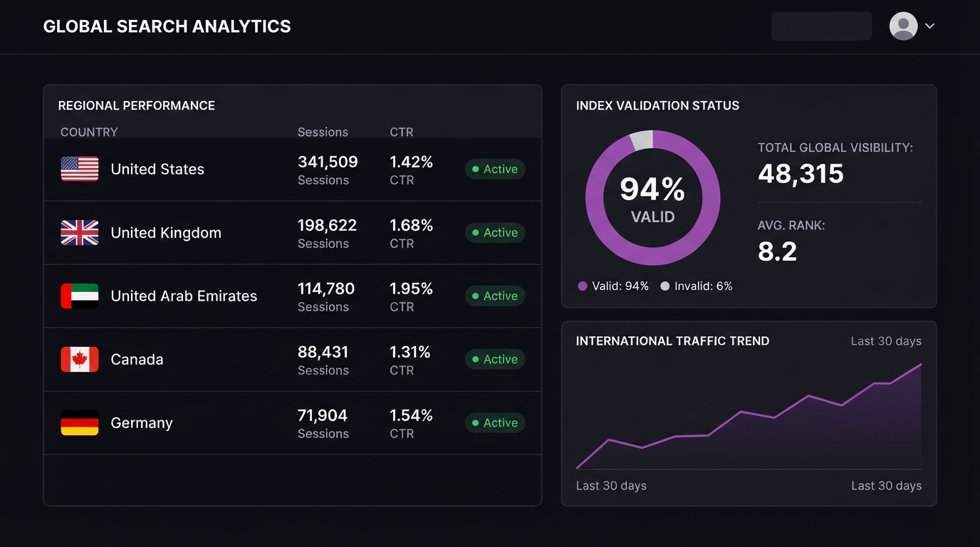Screen dimensions: 980x547
Task: Click the 1.54% CTR value
Action: pyautogui.click(x=411, y=415)
